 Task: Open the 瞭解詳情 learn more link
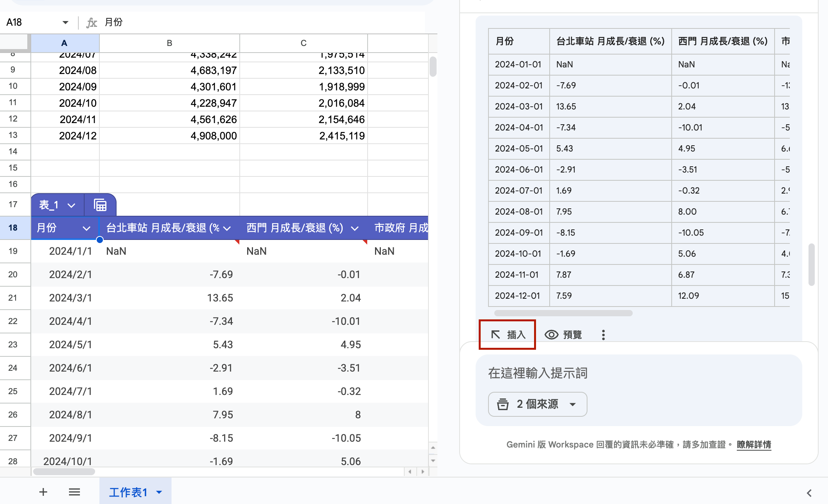tap(754, 444)
